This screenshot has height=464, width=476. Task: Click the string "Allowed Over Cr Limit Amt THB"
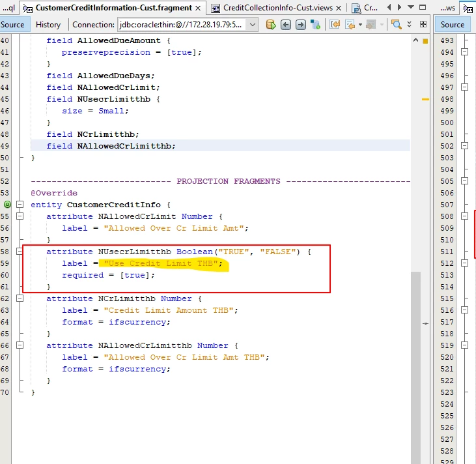[x=184, y=357]
